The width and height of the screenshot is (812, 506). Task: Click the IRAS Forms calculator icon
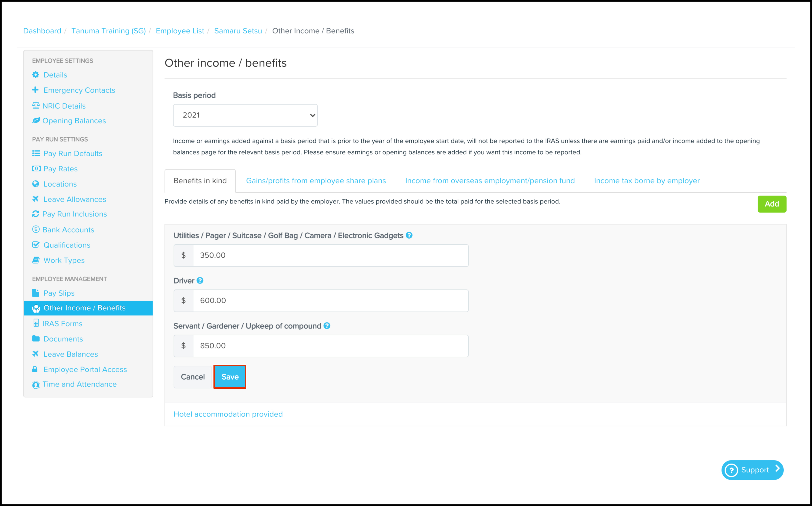(x=36, y=323)
